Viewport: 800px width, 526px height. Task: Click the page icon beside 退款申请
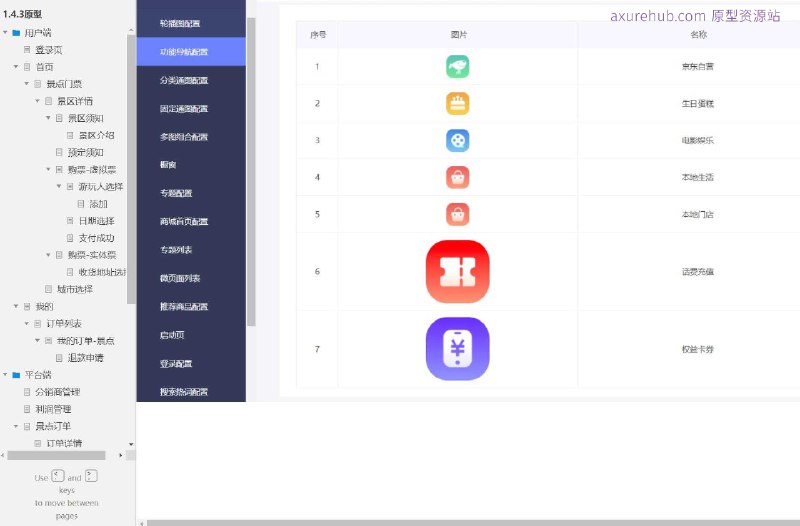59,358
